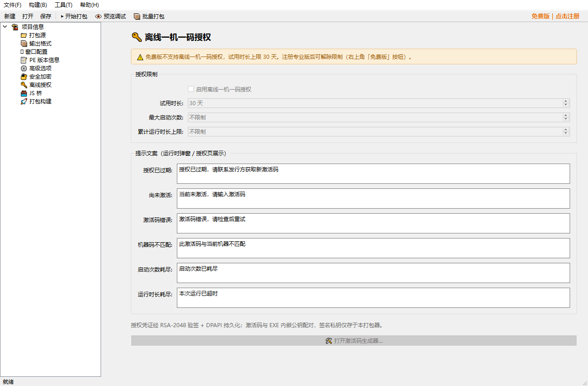Viewport: 588px width, 386px height.
Task: Click the 离线授权 key icon in tree
Action: 24,85
